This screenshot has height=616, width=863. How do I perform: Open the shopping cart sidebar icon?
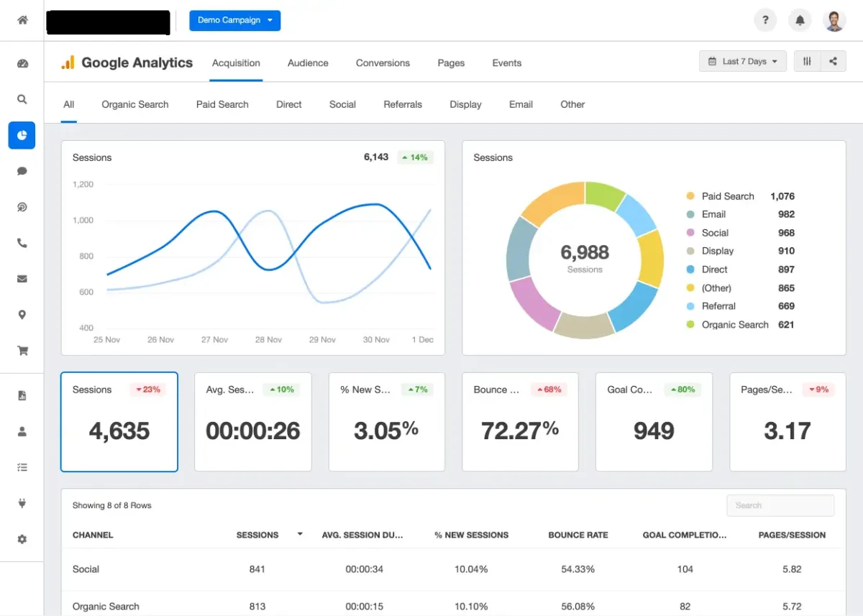tap(22, 351)
